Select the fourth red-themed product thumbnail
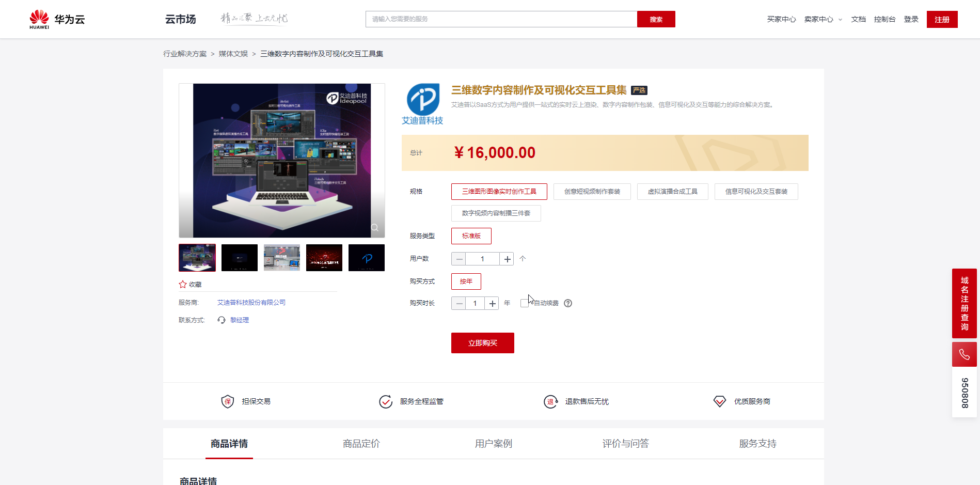The height and width of the screenshot is (485, 980). 324,258
